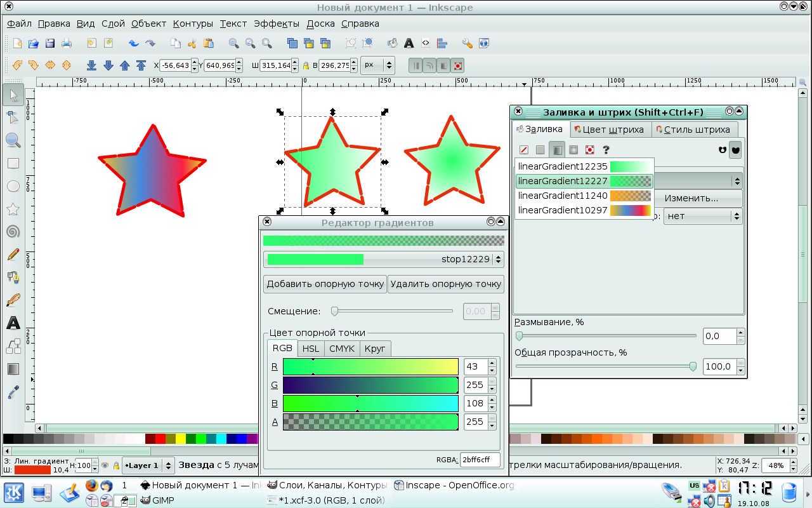Choose the Color dropper tool
Viewport: 812px width, 508px height.
13,392
